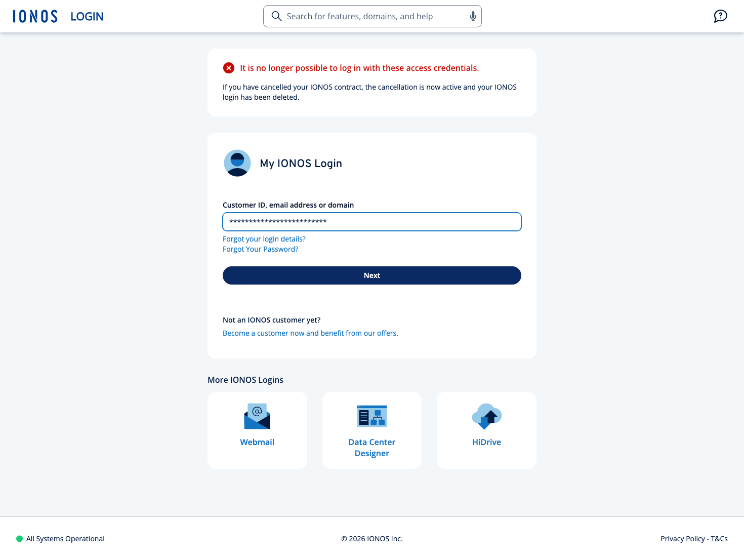Open Data Center Designer via its icon
The width and height of the screenshot is (744, 560).
point(372,416)
